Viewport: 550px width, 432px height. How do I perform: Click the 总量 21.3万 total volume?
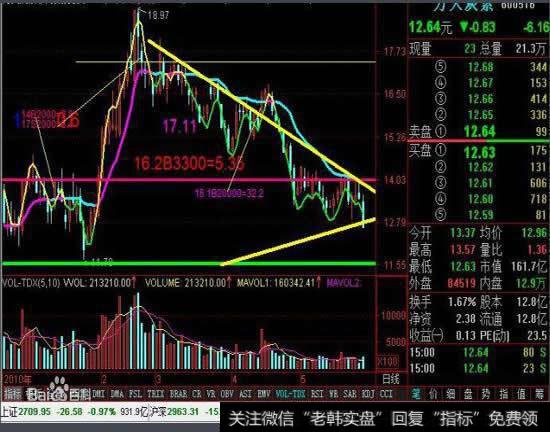click(x=531, y=49)
